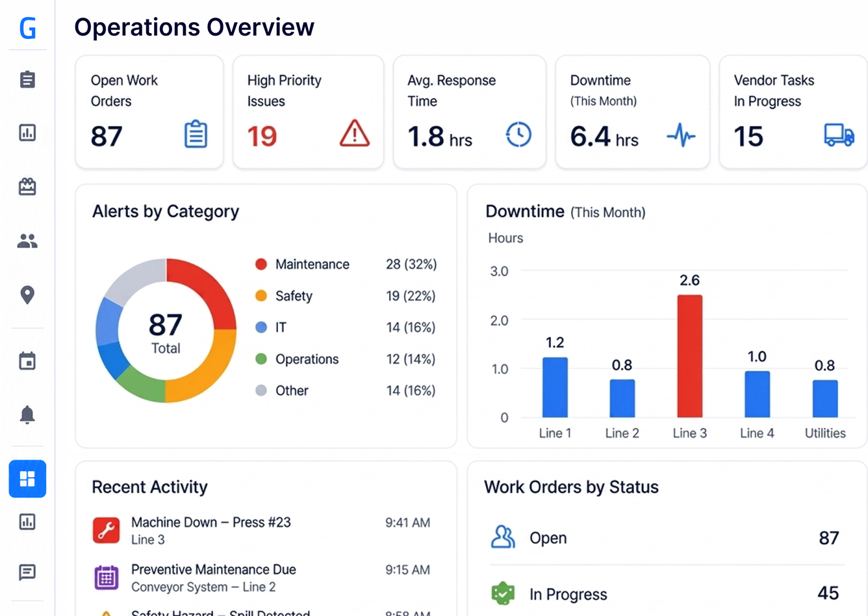This screenshot has width=868, height=616.
Task: Select the highlighted dashboard grid sidebar icon
Action: 27,479
